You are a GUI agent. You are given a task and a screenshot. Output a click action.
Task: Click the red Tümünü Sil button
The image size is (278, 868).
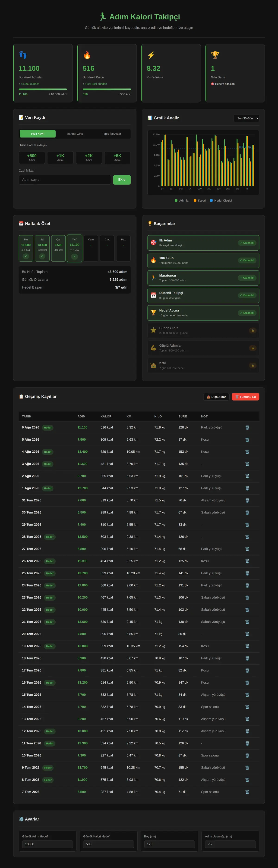pos(246,397)
